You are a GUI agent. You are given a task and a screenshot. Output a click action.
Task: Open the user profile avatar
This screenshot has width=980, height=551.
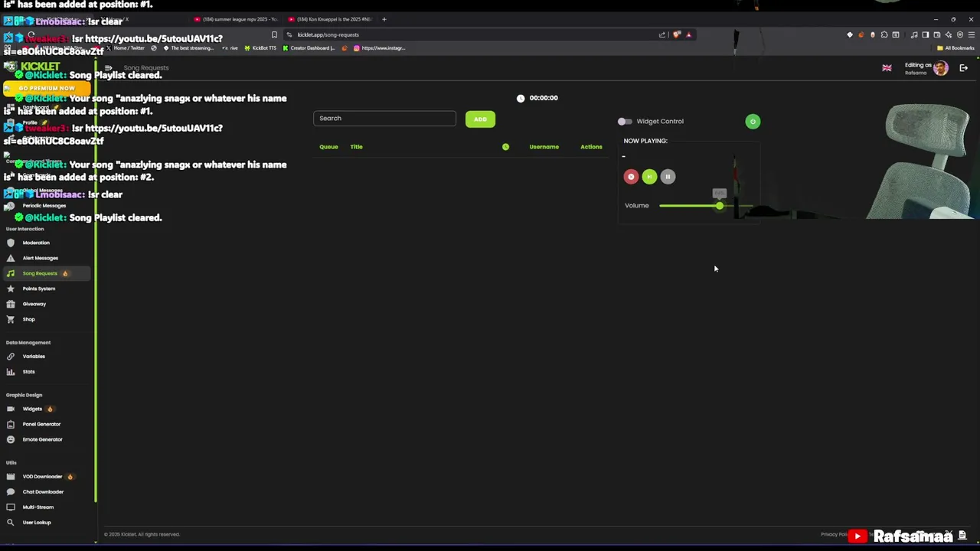[941, 68]
